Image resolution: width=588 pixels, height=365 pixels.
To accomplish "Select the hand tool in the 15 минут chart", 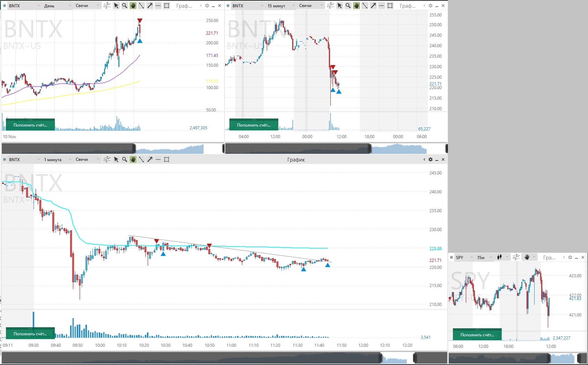I will (x=357, y=6).
